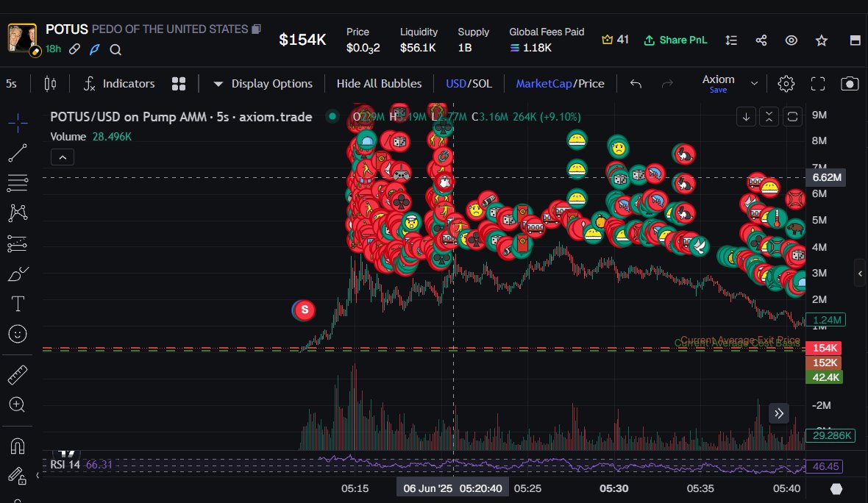Collapse the indicator legend chevron
This screenshot has height=503, width=868.
(x=63, y=157)
